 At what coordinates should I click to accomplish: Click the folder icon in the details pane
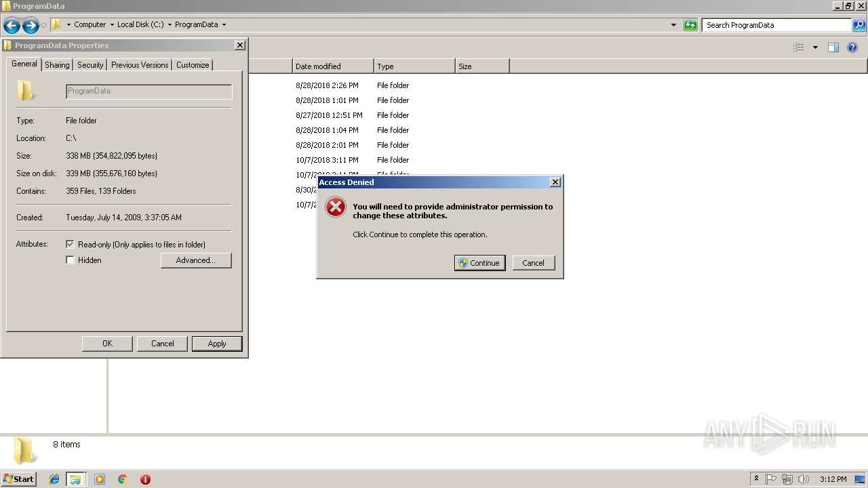(25, 451)
